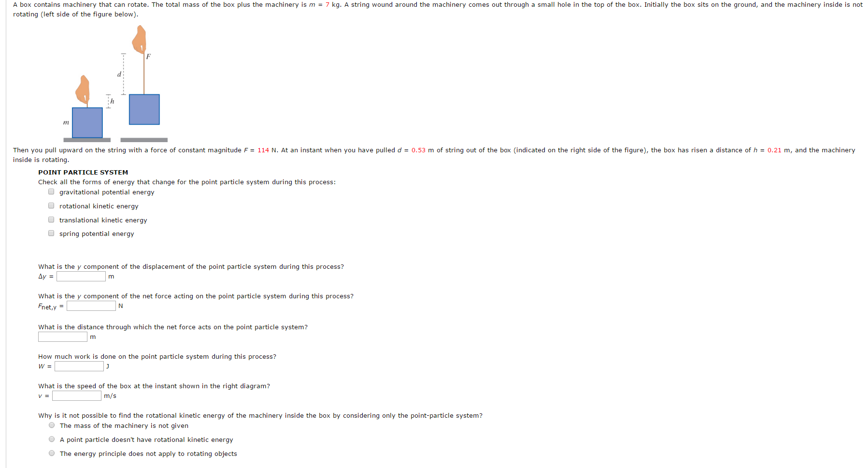Select 'The energy principle does not apply to rotating objects'
This screenshot has width=868, height=468.
point(52,453)
